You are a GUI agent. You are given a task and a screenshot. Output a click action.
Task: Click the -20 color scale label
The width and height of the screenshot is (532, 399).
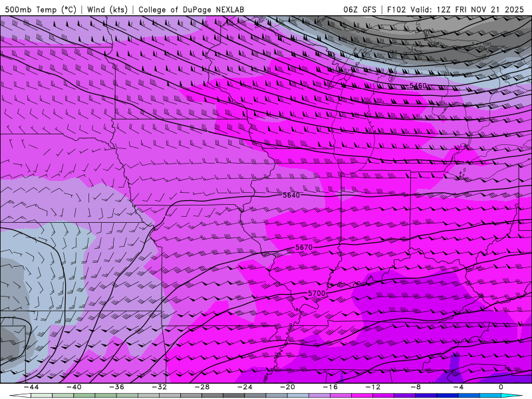[288, 387]
